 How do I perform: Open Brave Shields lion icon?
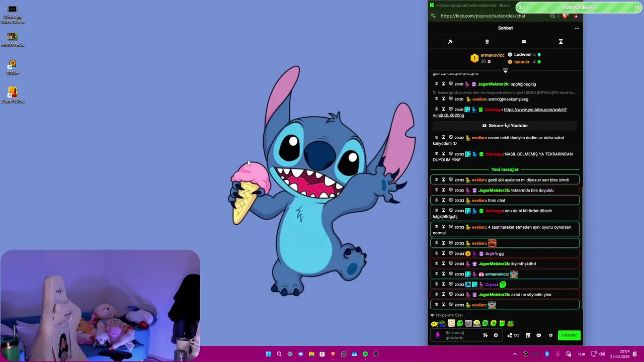565,16
